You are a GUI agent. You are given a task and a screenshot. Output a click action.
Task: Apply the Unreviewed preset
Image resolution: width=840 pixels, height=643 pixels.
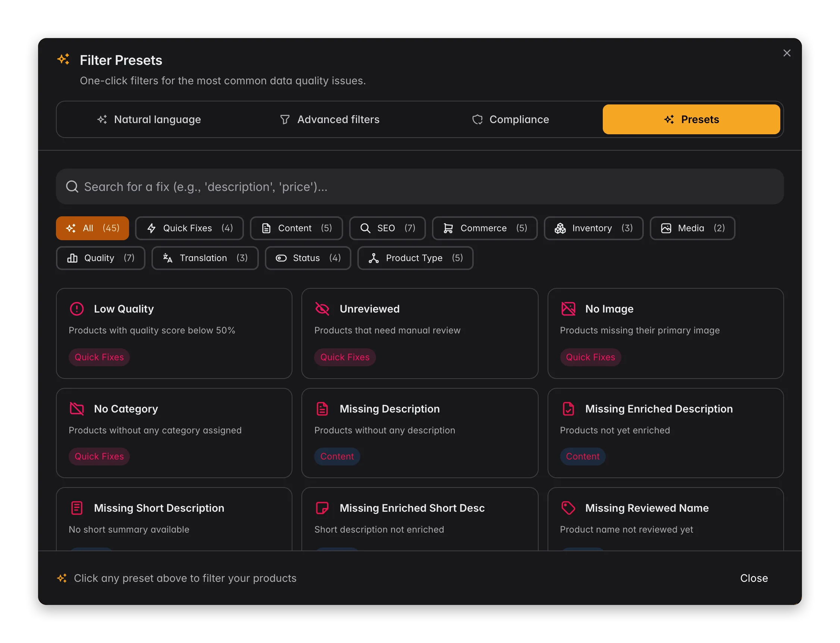pyautogui.click(x=420, y=333)
